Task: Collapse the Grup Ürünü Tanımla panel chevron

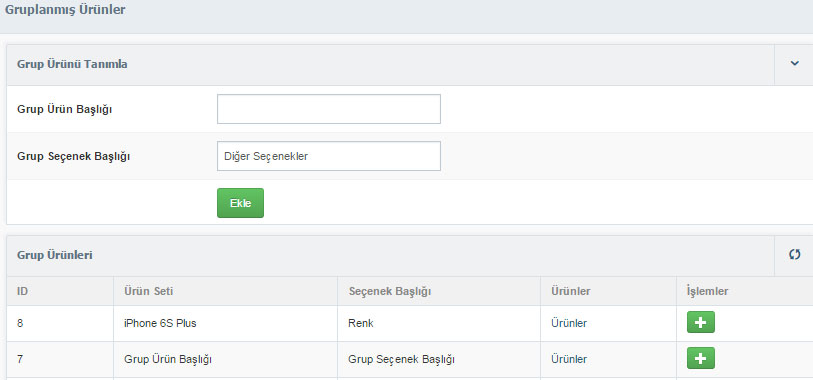Action: click(794, 64)
